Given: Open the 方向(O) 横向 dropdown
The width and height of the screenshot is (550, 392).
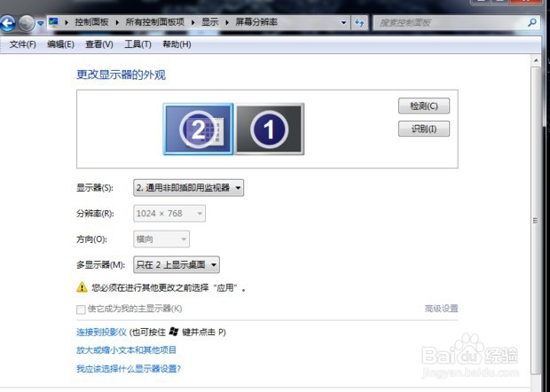Looking at the screenshot, I should click(161, 239).
